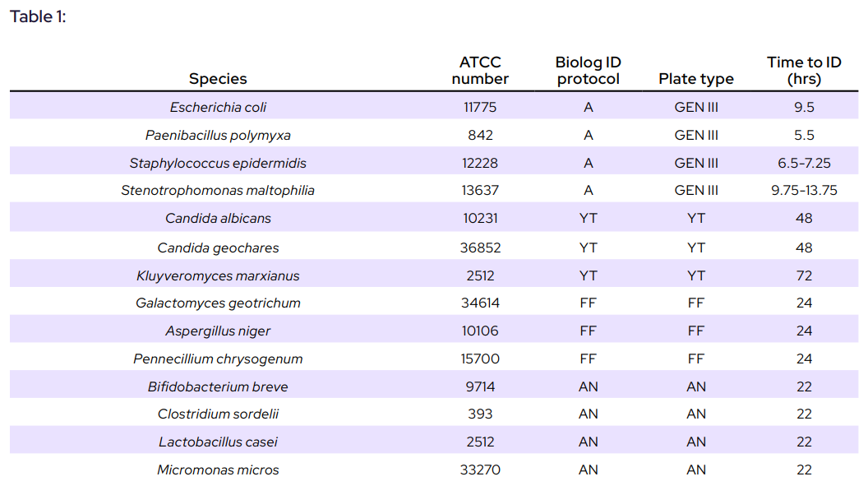Image resolution: width=868 pixels, height=495 pixels.
Task: Select the Galactomyces geotrichum cell
Action: tap(218, 303)
